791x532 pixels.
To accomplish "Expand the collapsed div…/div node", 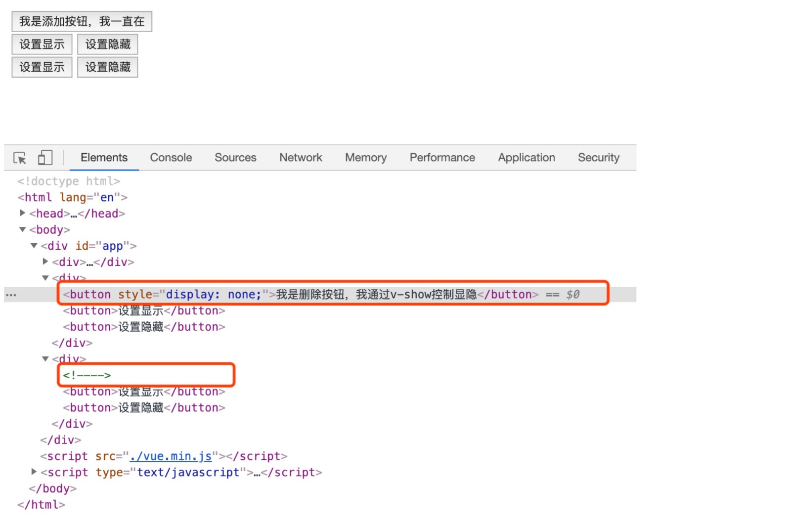I will (45, 262).
